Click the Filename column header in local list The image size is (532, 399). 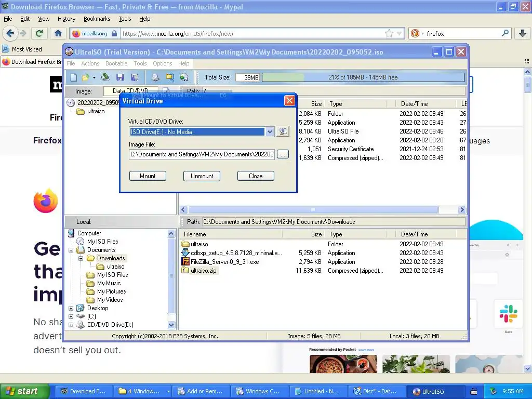pyautogui.click(x=231, y=234)
